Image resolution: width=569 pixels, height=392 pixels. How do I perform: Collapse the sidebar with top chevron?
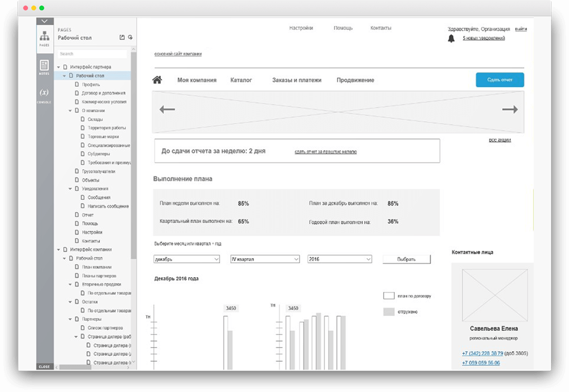[45, 21]
